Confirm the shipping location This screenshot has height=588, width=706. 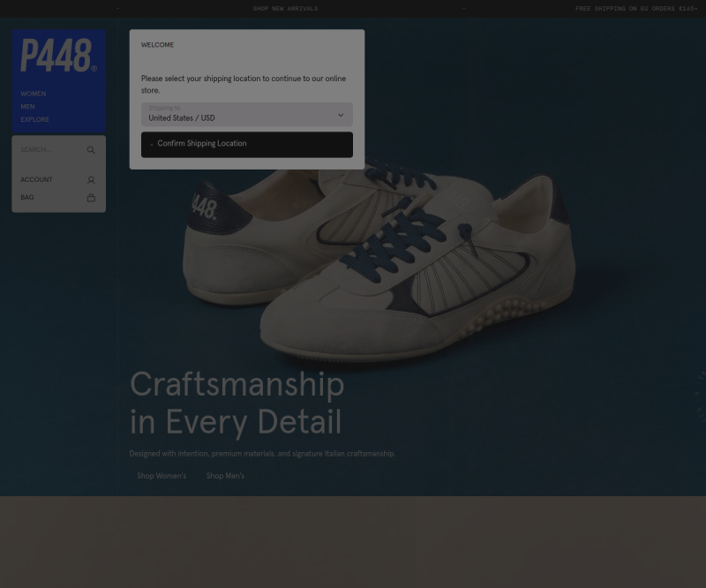coord(247,145)
